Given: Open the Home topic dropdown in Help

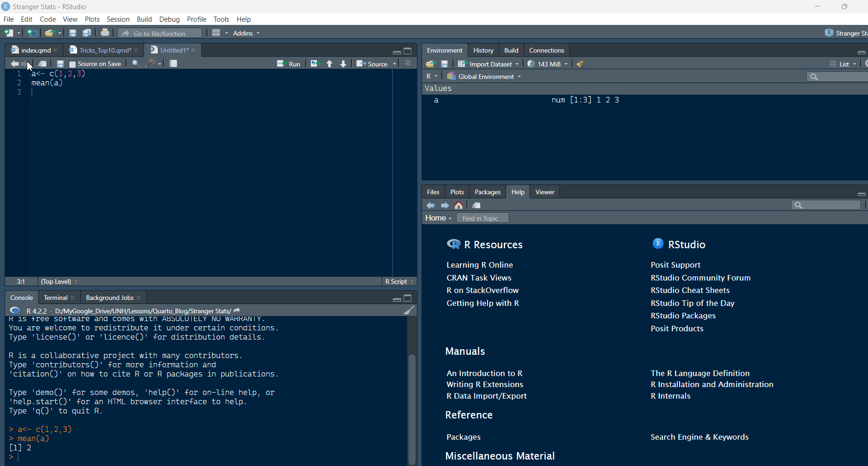Looking at the screenshot, I should click(x=438, y=218).
